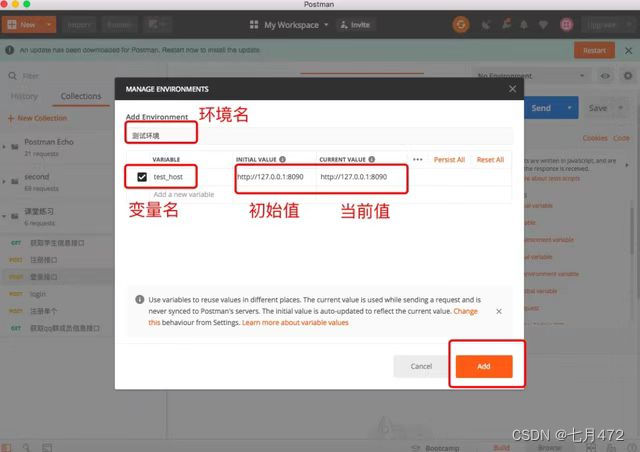The height and width of the screenshot is (452, 640).
Task: Open the Send button dropdown arrow
Action: 569,108
